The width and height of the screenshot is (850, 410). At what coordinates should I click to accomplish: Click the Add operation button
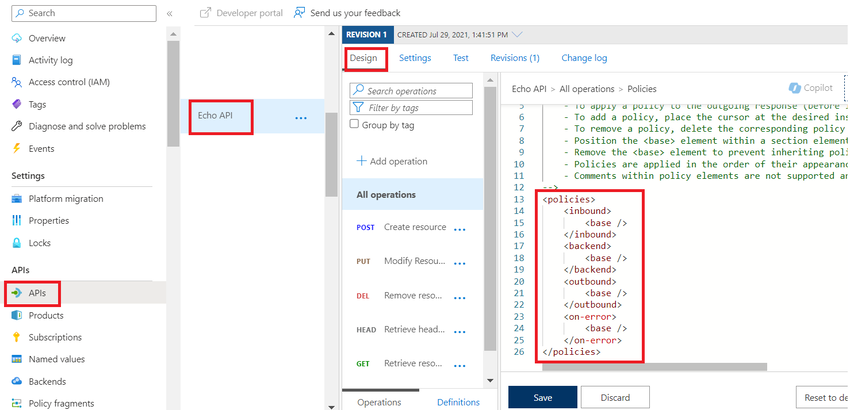391,161
